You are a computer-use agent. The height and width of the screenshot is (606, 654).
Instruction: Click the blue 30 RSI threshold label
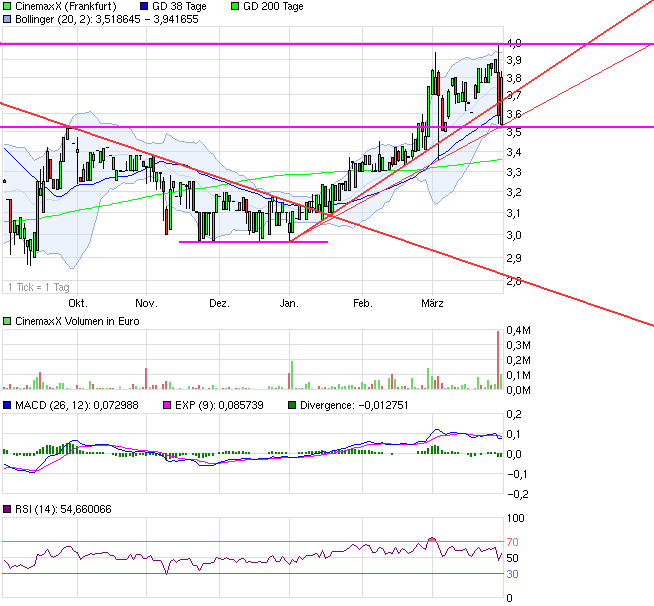[x=512, y=574]
